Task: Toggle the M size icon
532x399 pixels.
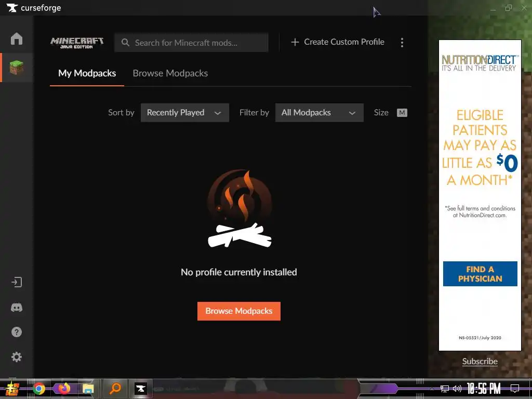Action: click(402, 113)
